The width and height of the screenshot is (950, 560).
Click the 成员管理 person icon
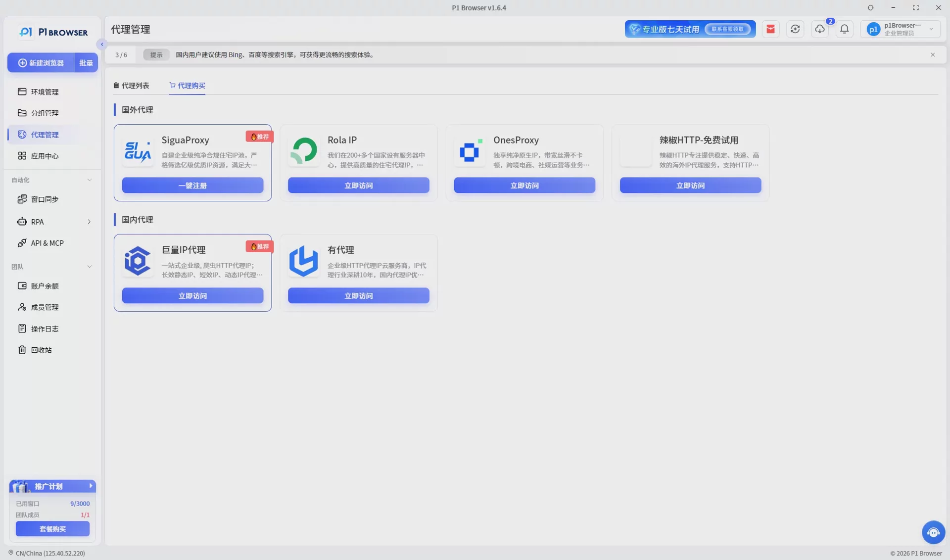pyautogui.click(x=22, y=307)
